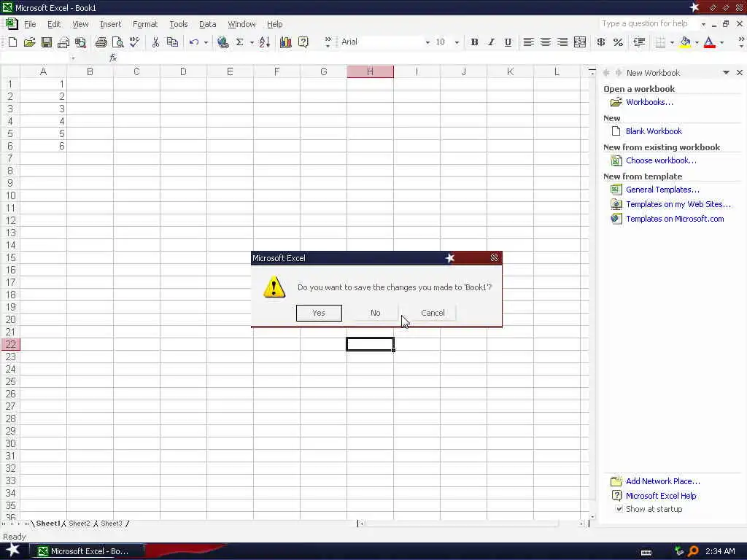Align text left in the cell

pyautogui.click(x=528, y=42)
